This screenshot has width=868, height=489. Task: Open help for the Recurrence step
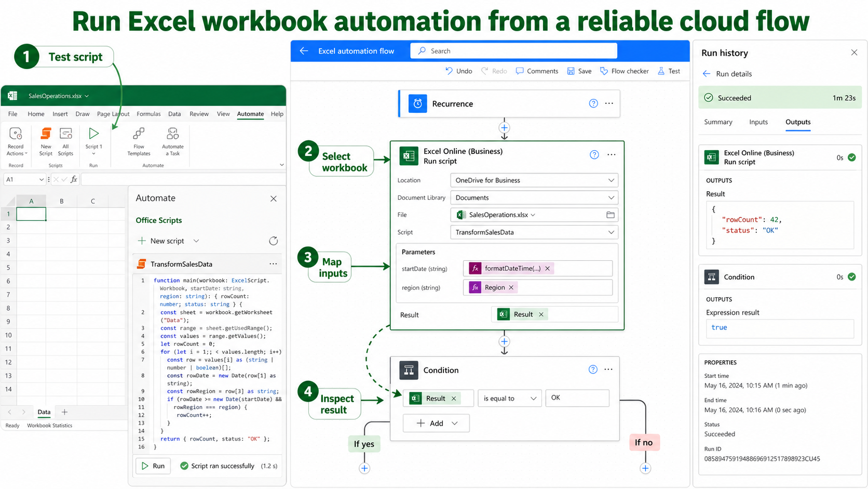[593, 103]
